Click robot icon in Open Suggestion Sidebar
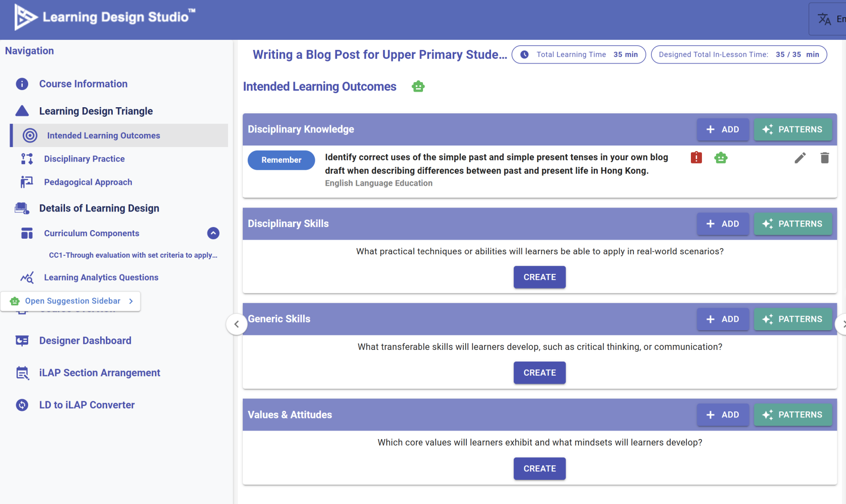The image size is (846, 504). point(15,301)
